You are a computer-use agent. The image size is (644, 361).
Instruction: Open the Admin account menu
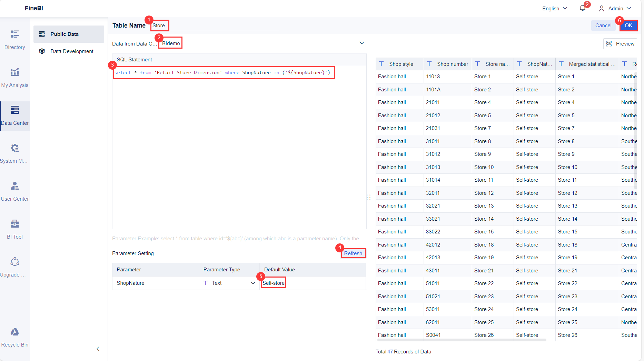615,8
